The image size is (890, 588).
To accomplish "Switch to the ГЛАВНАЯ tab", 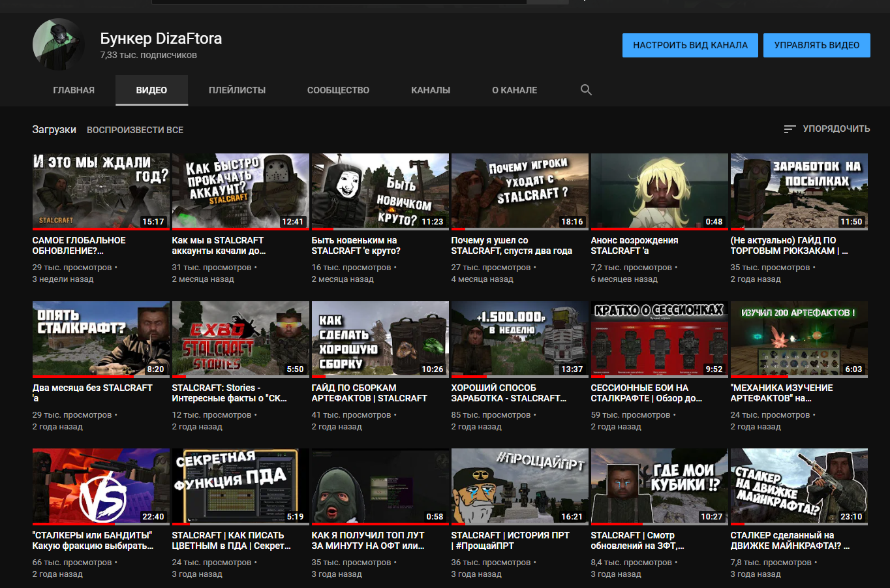I will (x=74, y=90).
